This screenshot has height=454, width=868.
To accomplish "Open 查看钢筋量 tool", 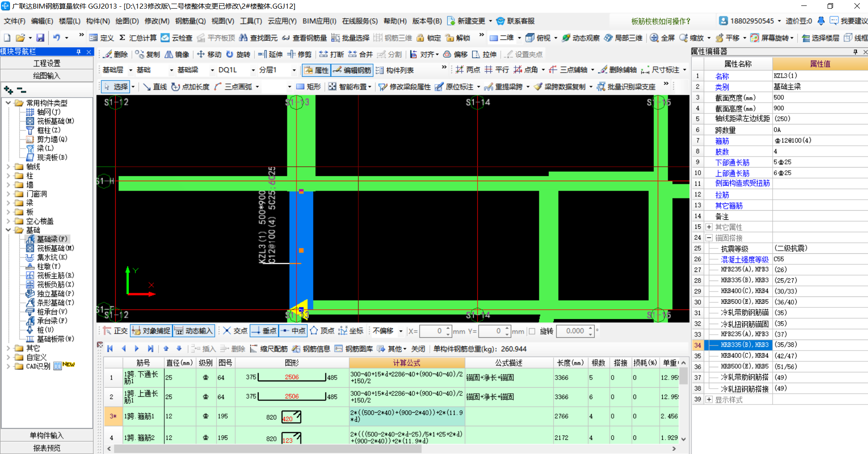I will pos(304,38).
